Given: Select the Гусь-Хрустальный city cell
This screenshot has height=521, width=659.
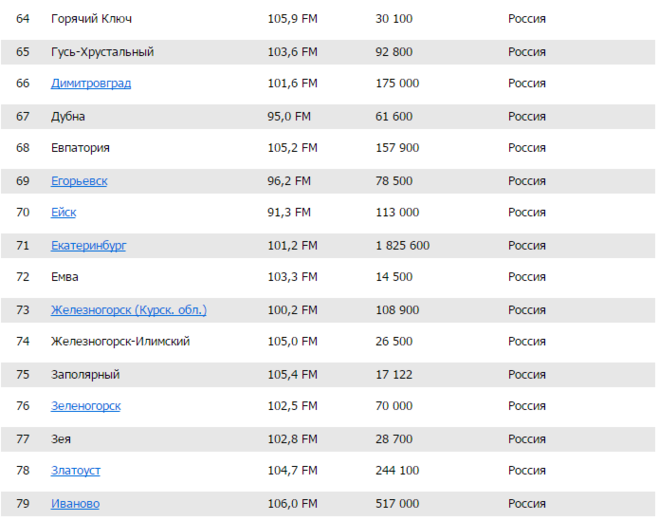Looking at the screenshot, I should tap(102, 52).
